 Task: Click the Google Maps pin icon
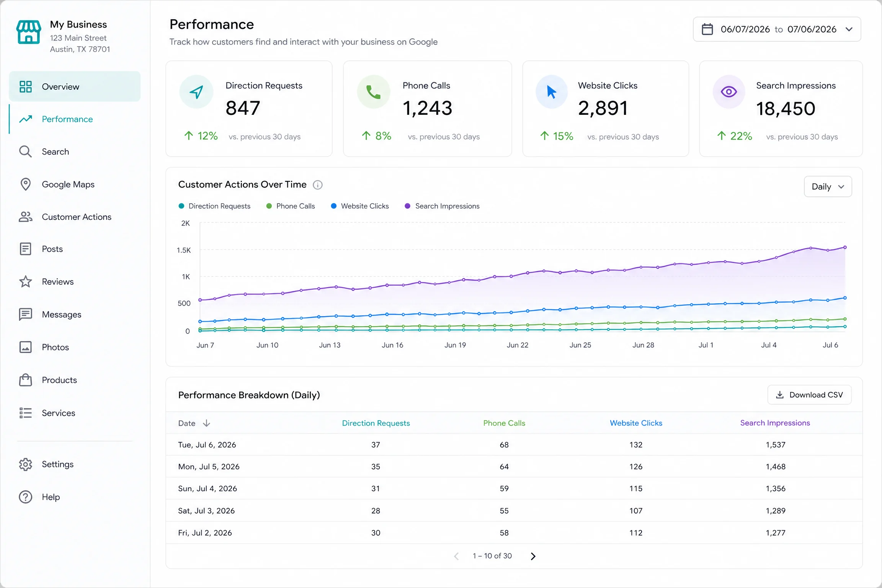pos(26,184)
